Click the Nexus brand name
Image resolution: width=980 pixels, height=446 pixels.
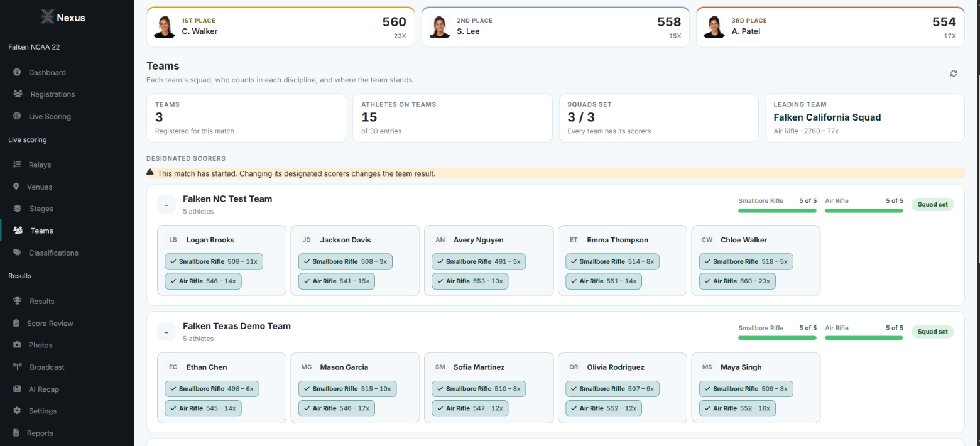(71, 18)
